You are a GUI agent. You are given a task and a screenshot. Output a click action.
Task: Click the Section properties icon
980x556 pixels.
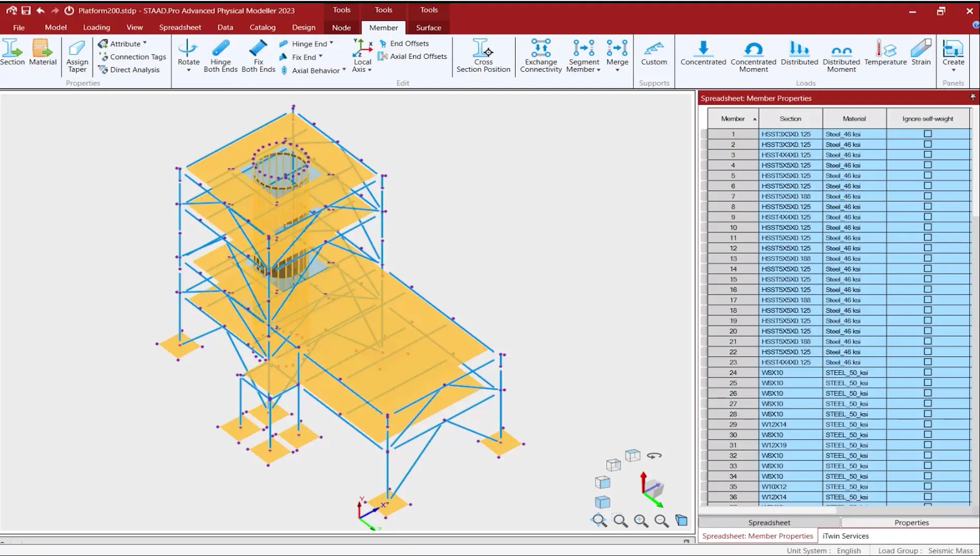coord(12,52)
